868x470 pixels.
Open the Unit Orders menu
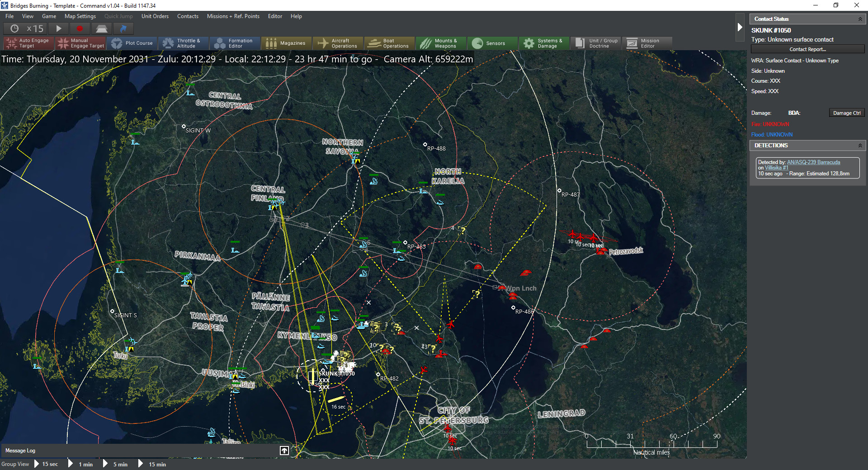[155, 16]
